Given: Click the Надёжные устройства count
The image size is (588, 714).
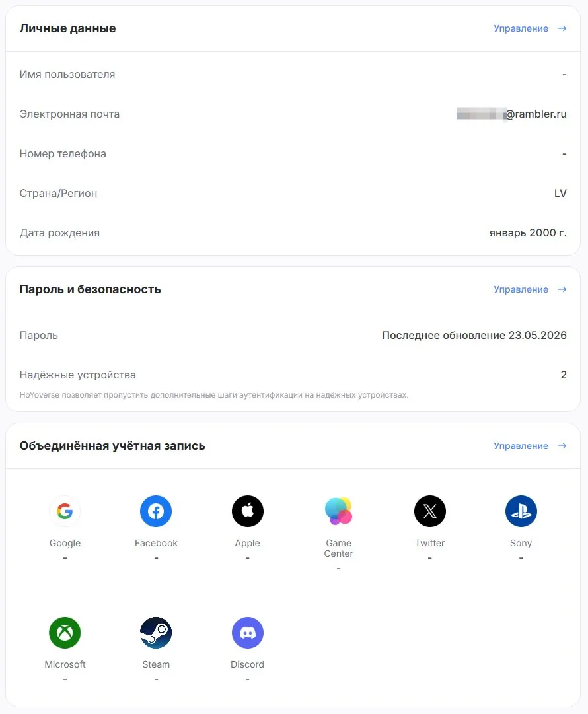Looking at the screenshot, I should click(564, 375).
